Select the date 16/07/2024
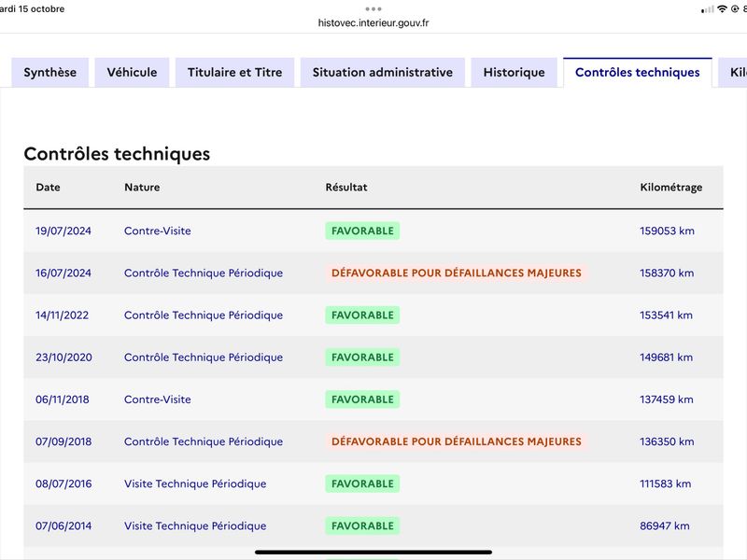This screenshot has height=560, width=747. (63, 273)
